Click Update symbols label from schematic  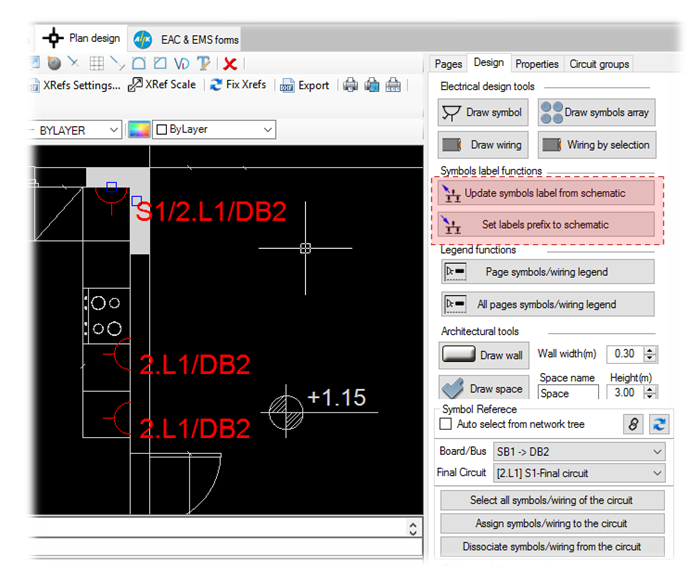[x=546, y=193]
